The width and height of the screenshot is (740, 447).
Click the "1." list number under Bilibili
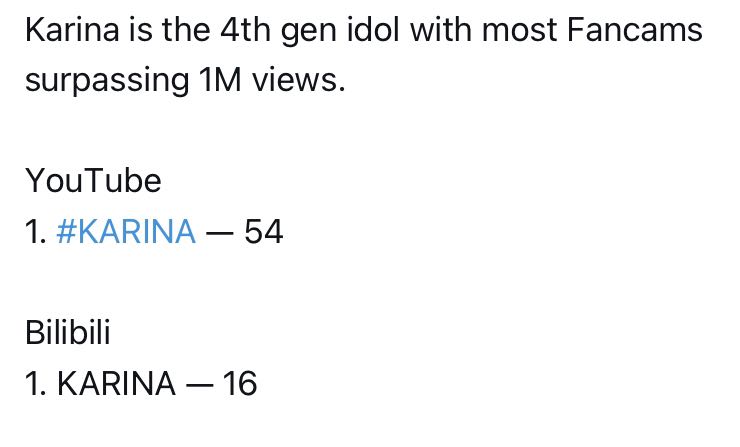(36, 383)
